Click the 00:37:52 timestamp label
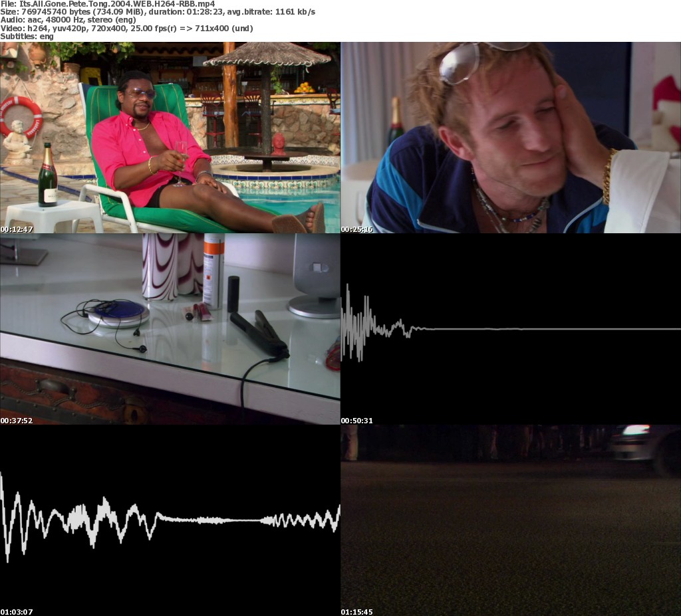 [x=17, y=421]
